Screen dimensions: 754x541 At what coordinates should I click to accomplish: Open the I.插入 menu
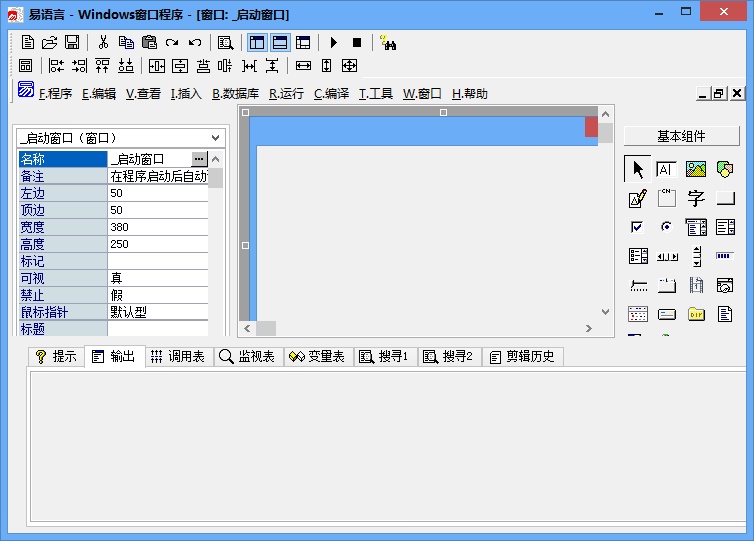pyautogui.click(x=186, y=94)
